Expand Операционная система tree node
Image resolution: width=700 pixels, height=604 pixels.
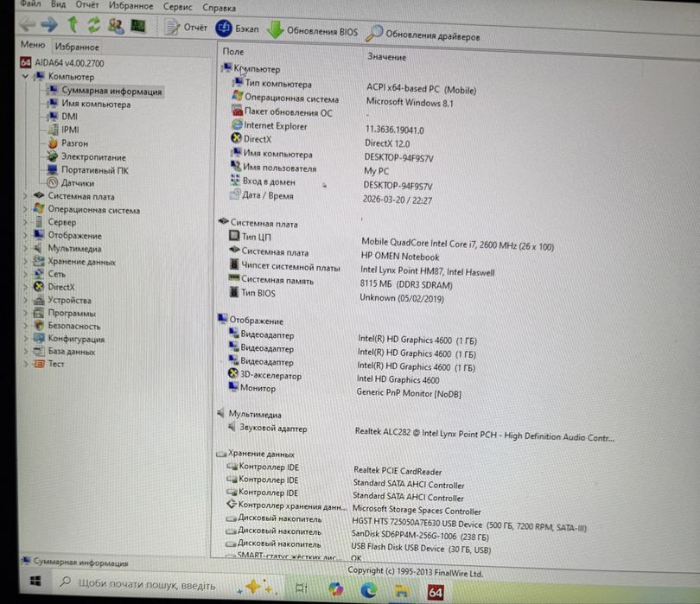[x=25, y=208]
